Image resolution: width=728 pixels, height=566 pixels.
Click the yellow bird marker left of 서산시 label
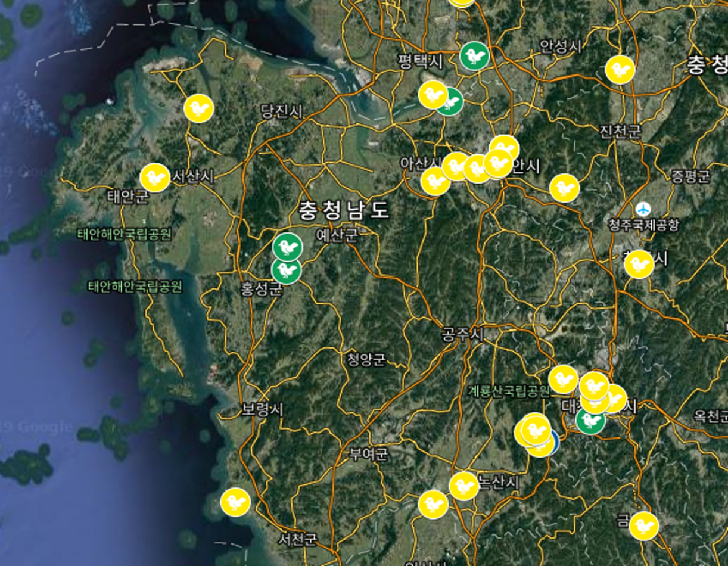(155, 178)
